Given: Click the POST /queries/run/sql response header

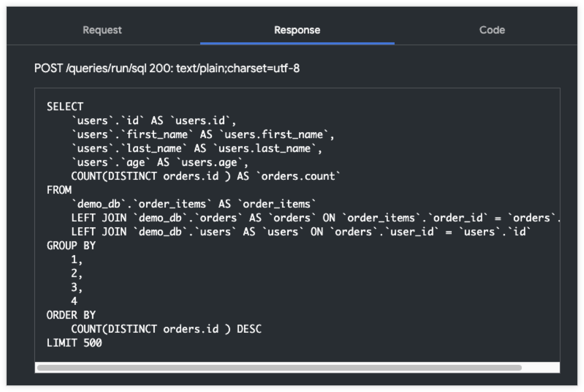Looking at the screenshot, I should coord(167,68).
